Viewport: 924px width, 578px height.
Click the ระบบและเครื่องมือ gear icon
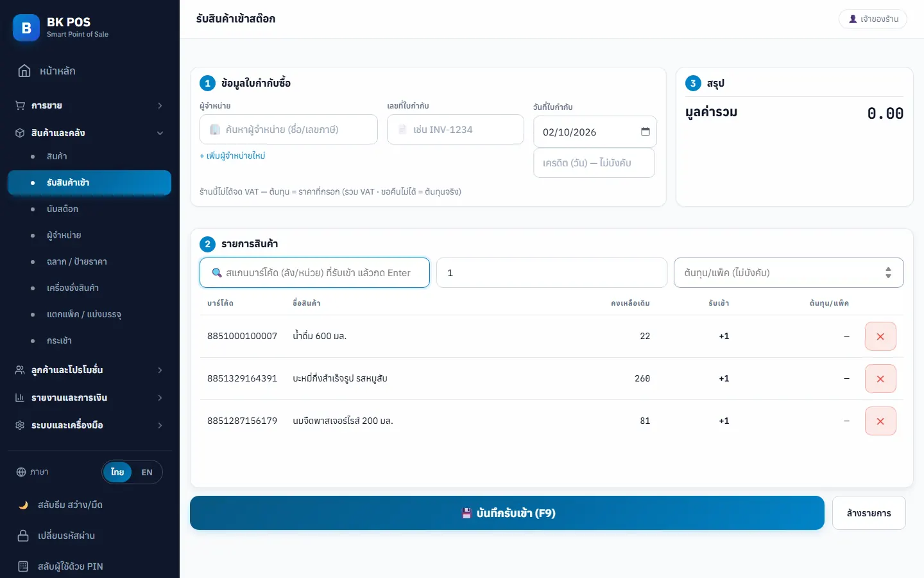point(20,425)
